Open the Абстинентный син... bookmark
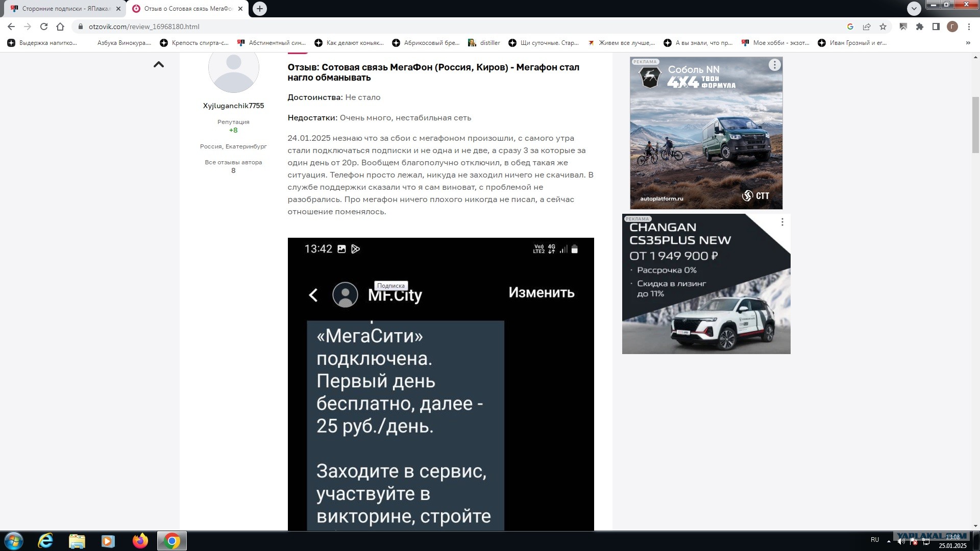 coord(272,43)
